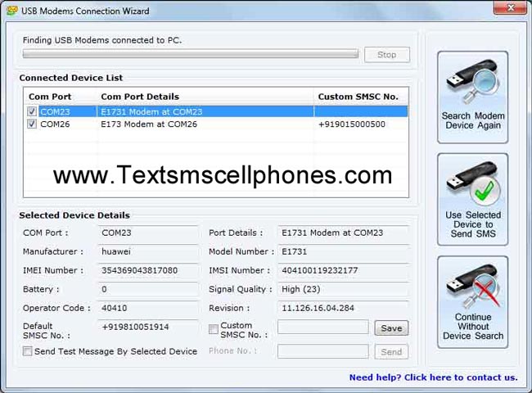Select the E1731 Modem at COM23 row

(217, 111)
